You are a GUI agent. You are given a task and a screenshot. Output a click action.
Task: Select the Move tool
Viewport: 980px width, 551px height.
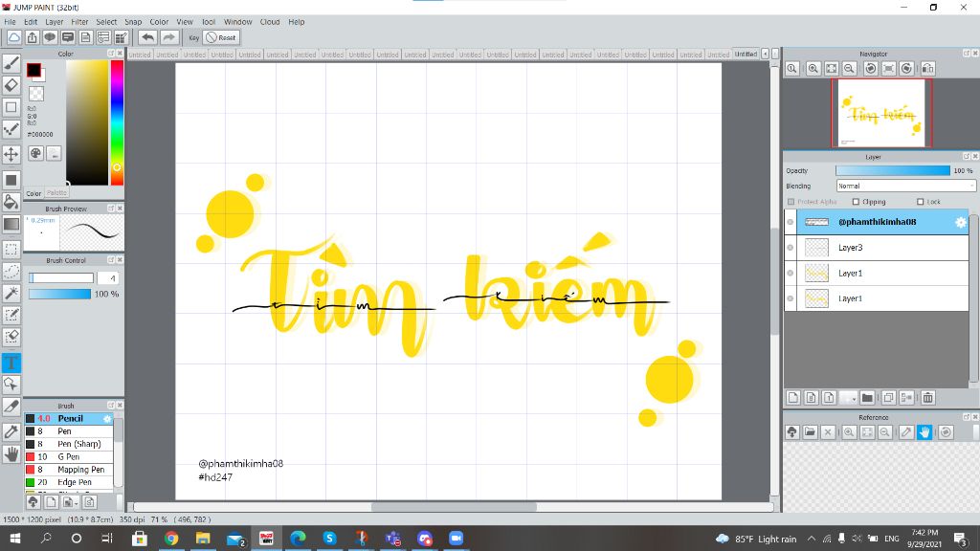click(x=11, y=154)
